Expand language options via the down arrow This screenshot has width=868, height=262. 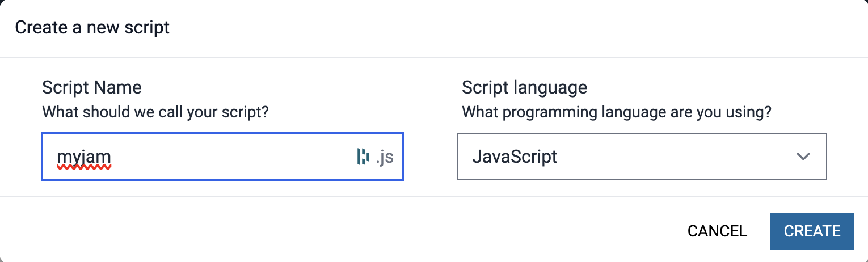[x=803, y=157]
